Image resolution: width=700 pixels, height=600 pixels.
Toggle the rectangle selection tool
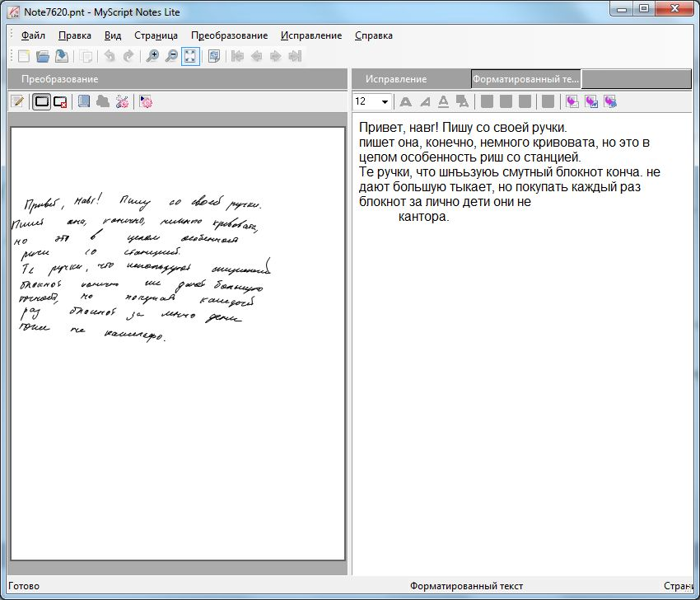tap(41, 102)
